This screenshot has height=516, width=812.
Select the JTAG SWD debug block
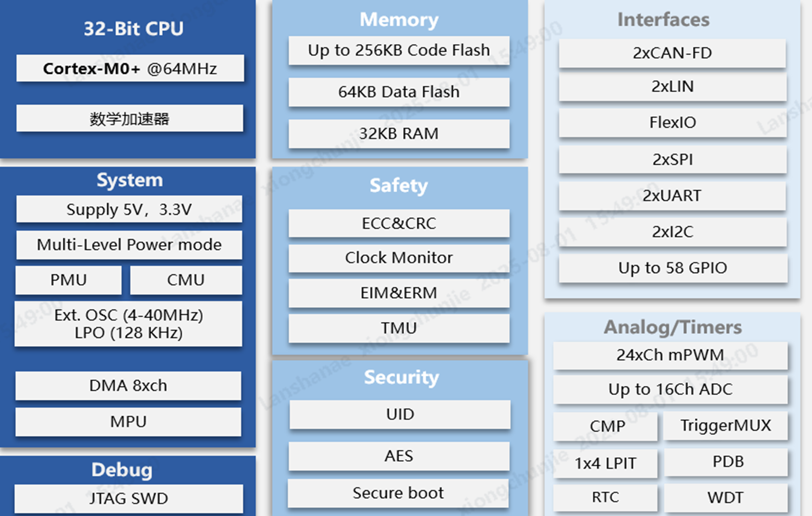click(129, 498)
